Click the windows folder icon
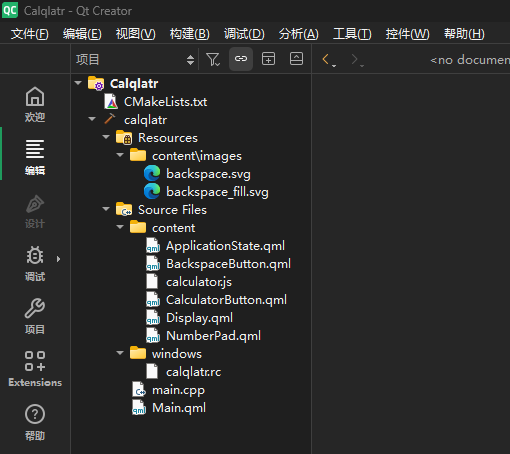 pyautogui.click(x=138, y=353)
